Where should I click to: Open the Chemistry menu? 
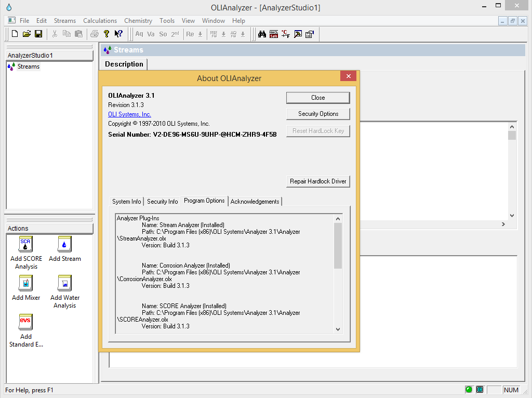pyautogui.click(x=138, y=21)
